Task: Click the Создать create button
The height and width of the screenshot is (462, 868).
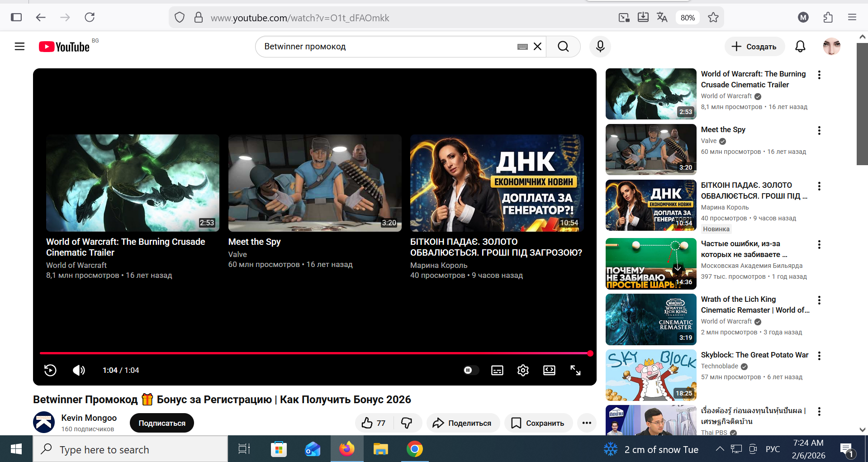Action: pyautogui.click(x=754, y=47)
